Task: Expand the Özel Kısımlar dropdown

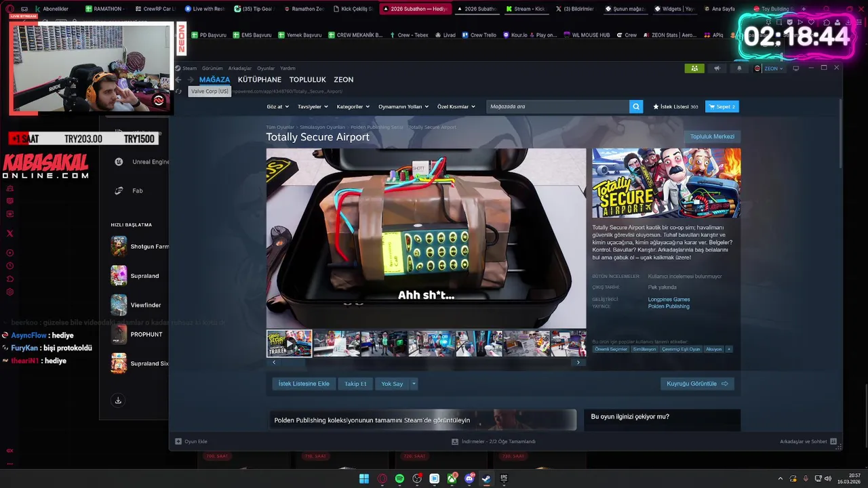Action: (456, 106)
